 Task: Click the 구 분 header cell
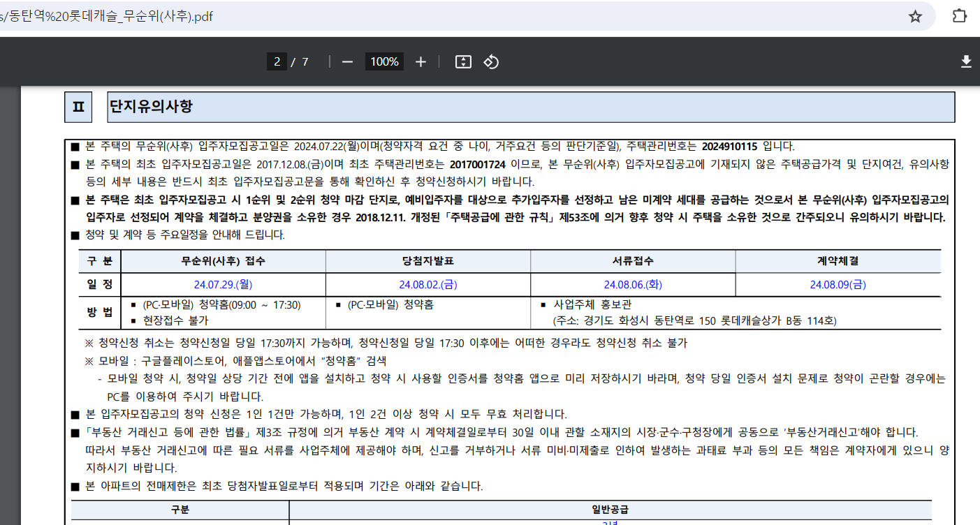[x=99, y=261]
